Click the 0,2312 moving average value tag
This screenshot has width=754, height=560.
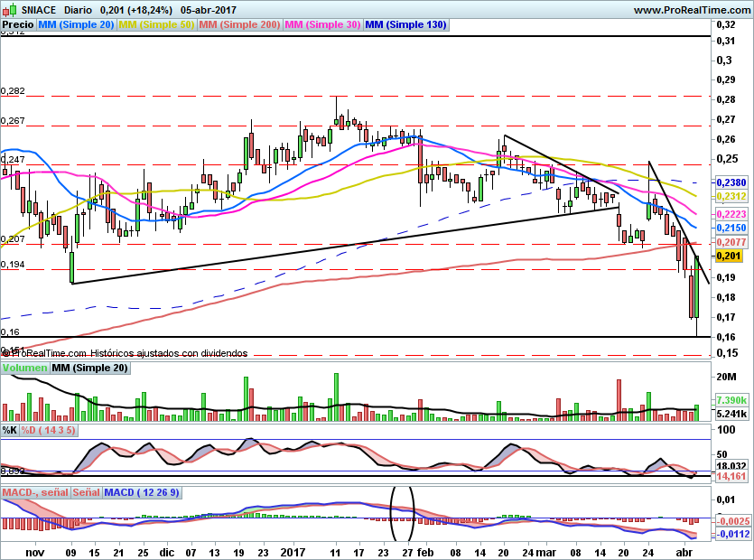731,196
